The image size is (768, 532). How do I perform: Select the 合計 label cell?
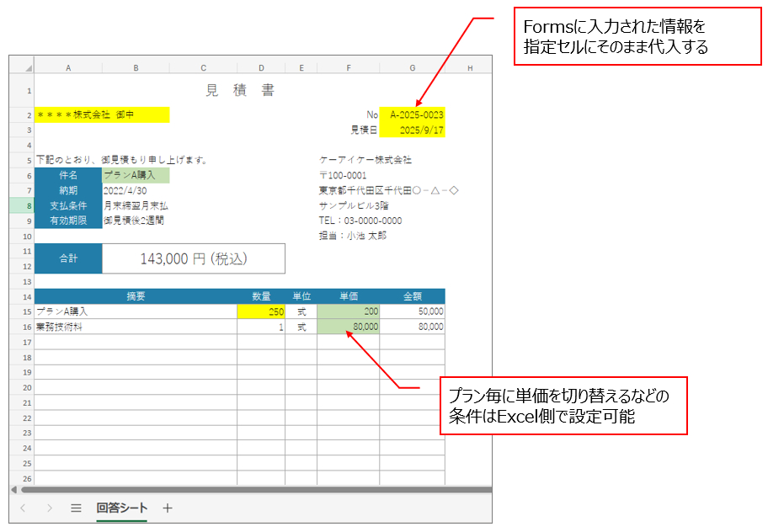(x=68, y=258)
